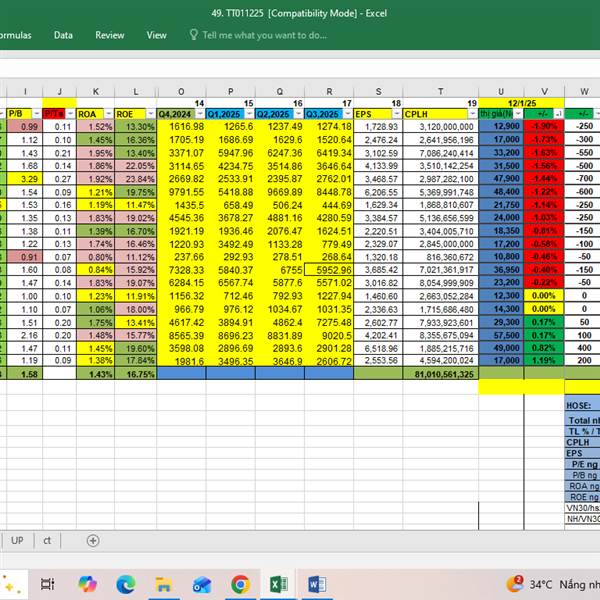Select the Q3,2025 cell 7275.48

(x=329, y=322)
